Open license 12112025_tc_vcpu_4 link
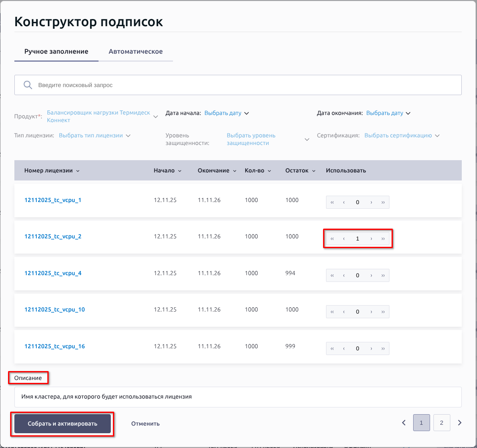Viewport: 477px width, 448px height. click(x=53, y=273)
